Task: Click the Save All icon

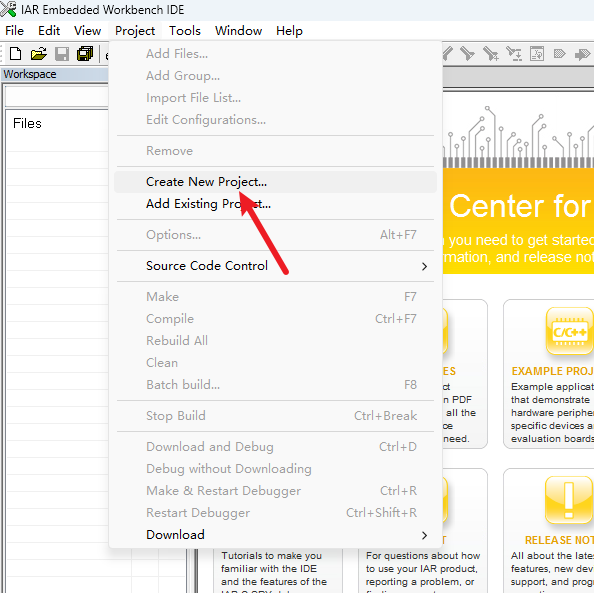Action: pyautogui.click(x=85, y=54)
